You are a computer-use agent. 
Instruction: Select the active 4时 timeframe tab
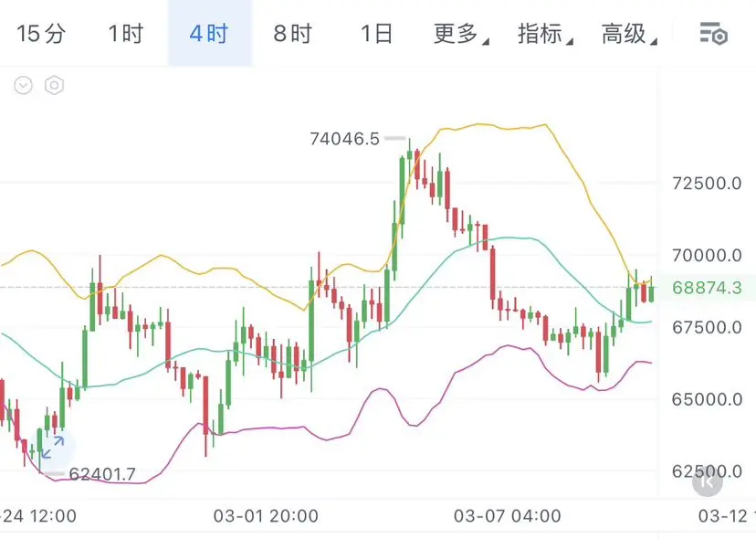pos(209,34)
